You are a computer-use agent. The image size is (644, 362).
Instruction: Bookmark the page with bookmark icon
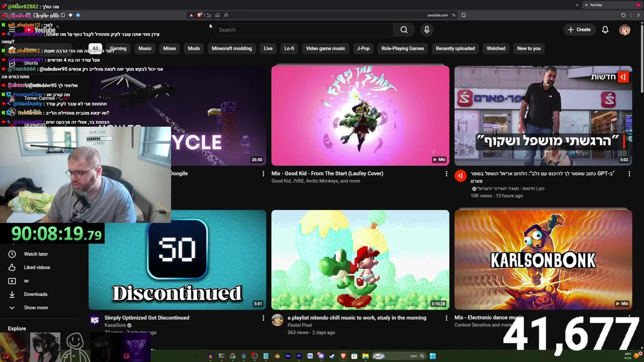point(463,15)
